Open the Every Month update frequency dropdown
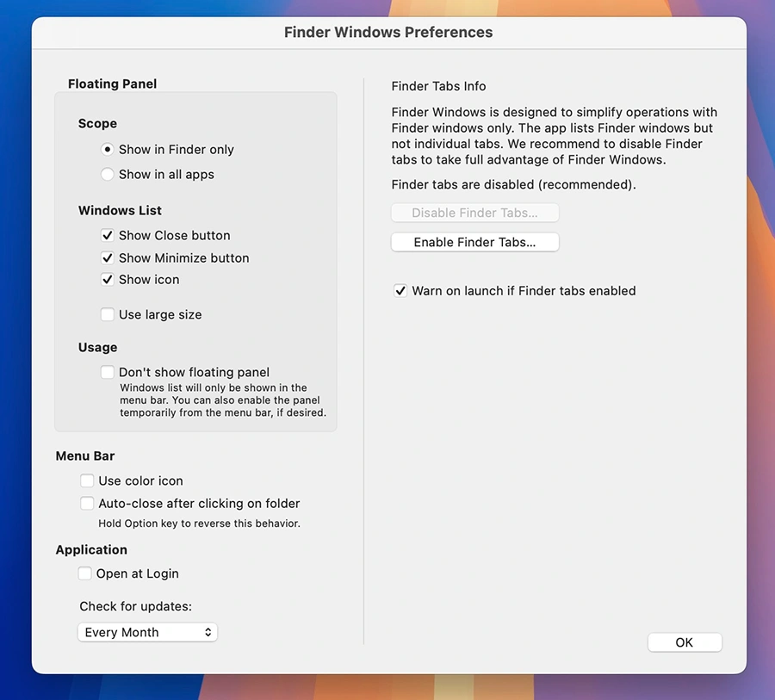The image size is (775, 700). pyautogui.click(x=147, y=632)
